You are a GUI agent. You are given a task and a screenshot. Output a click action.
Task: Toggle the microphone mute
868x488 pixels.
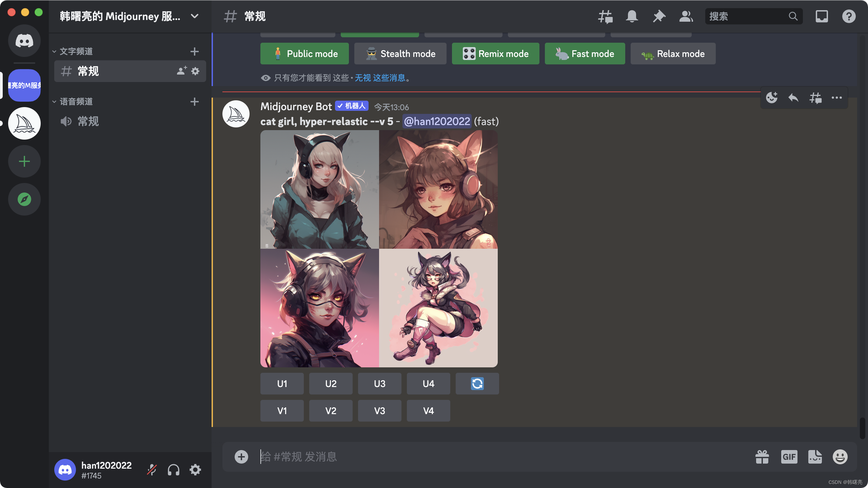[x=152, y=470]
